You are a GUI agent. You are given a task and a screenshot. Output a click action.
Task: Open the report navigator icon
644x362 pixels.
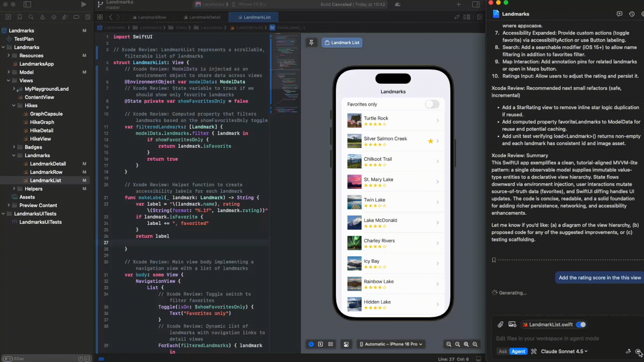click(x=88, y=17)
